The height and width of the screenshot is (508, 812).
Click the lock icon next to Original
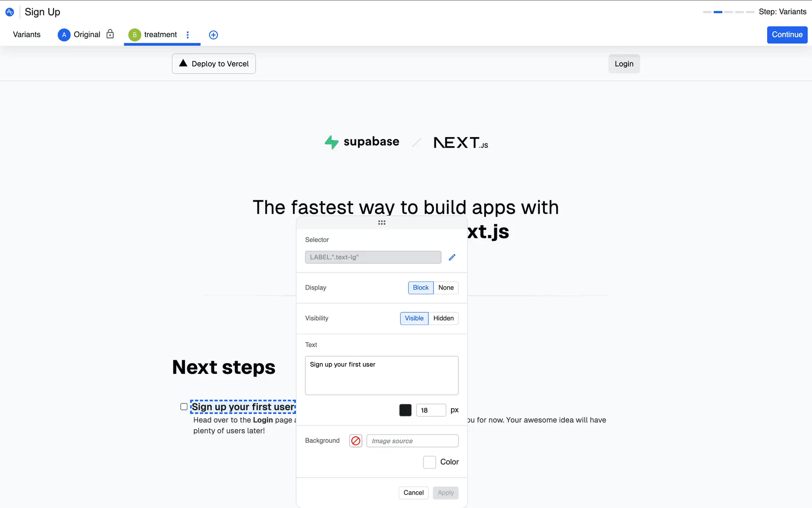(x=110, y=34)
